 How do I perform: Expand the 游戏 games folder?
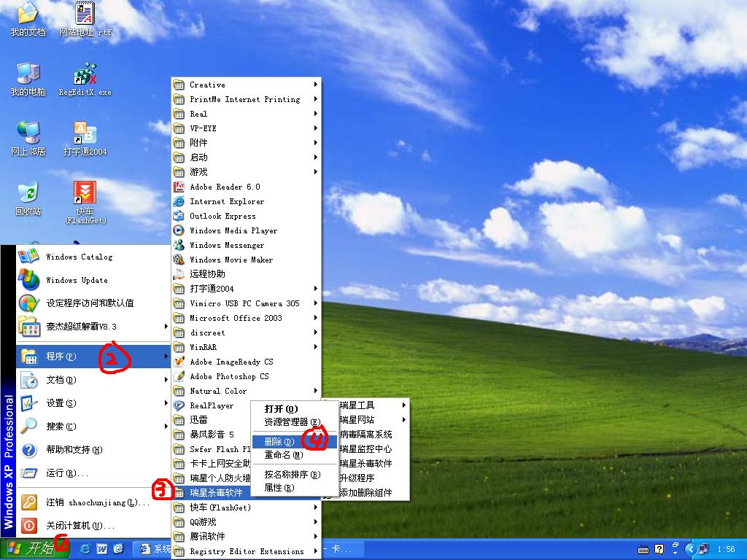(246, 172)
